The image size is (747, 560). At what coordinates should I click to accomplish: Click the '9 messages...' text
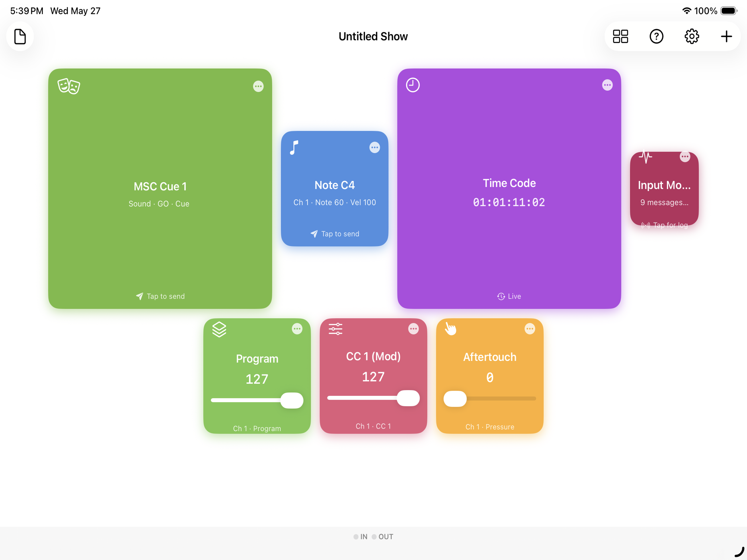click(x=664, y=202)
